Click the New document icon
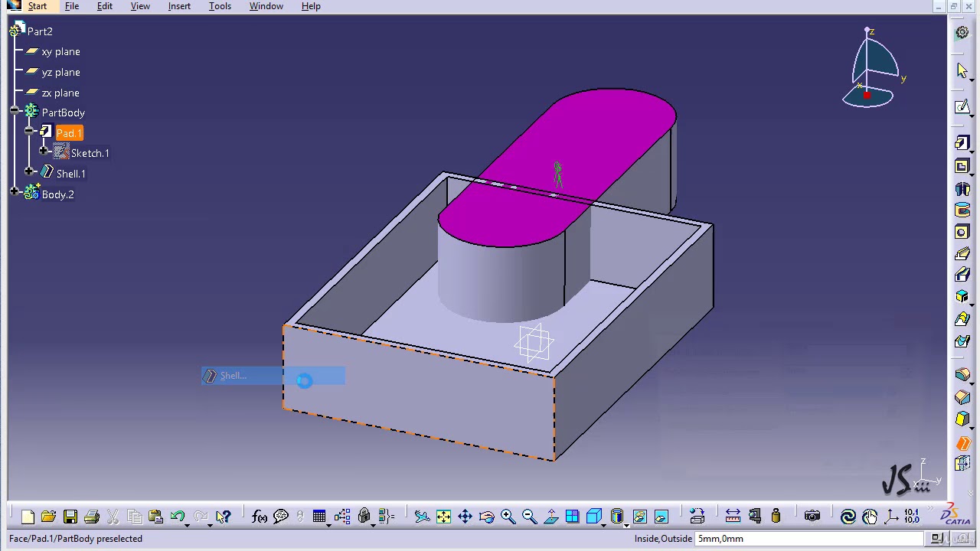 (x=28, y=517)
